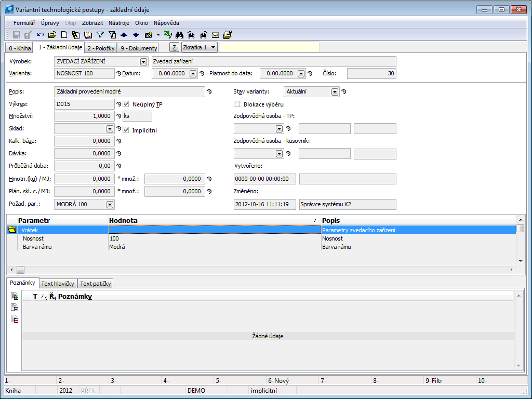
Task: Click the binoculars search toolbar icon
Action: pyautogui.click(x=180, y=35)
